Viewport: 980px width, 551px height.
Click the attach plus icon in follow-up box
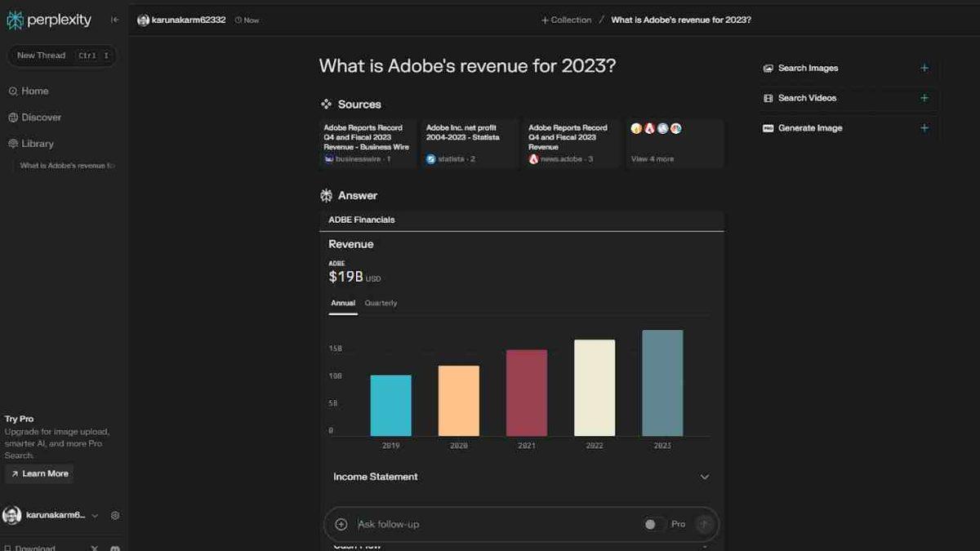pyautogui.click(x=341, y=524)
